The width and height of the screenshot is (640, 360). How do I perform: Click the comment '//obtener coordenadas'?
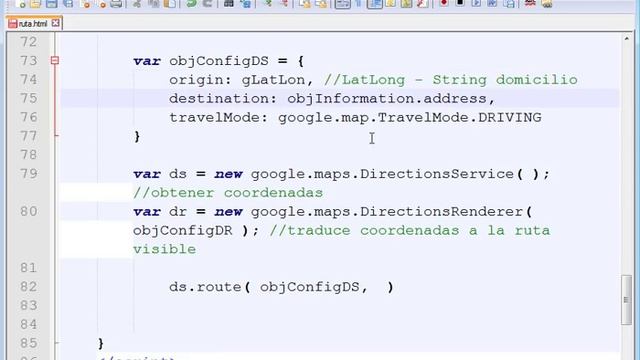228,193
